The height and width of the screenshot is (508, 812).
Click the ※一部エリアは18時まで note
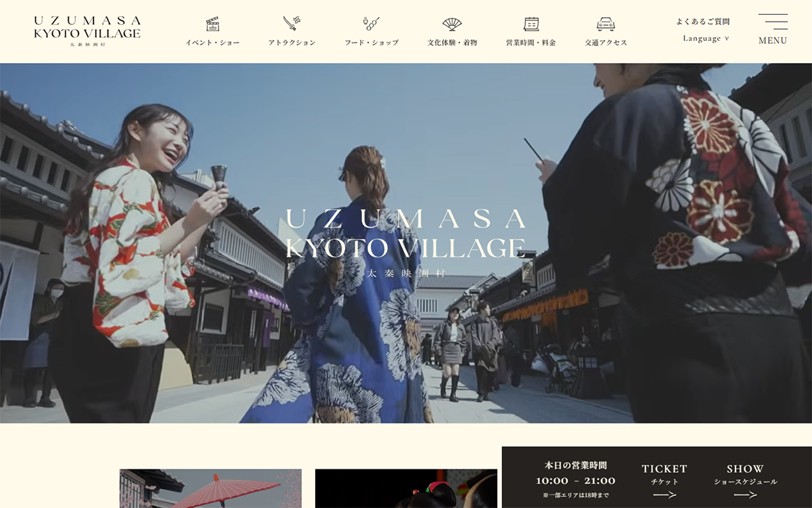[x=576, y=496]
